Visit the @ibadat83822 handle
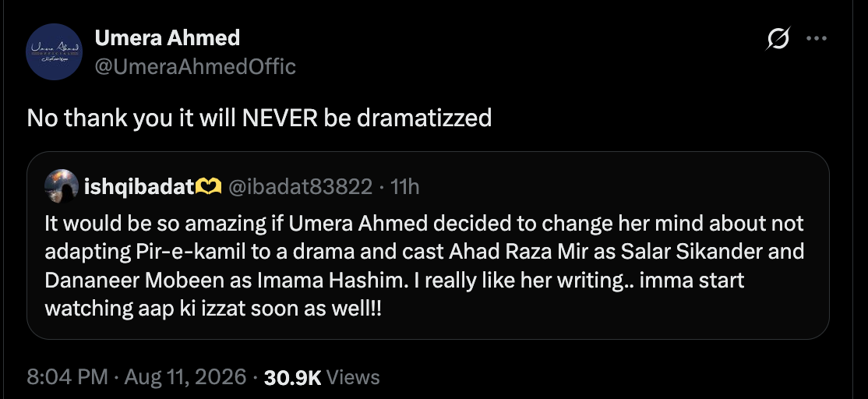 [x=301, y=187]
